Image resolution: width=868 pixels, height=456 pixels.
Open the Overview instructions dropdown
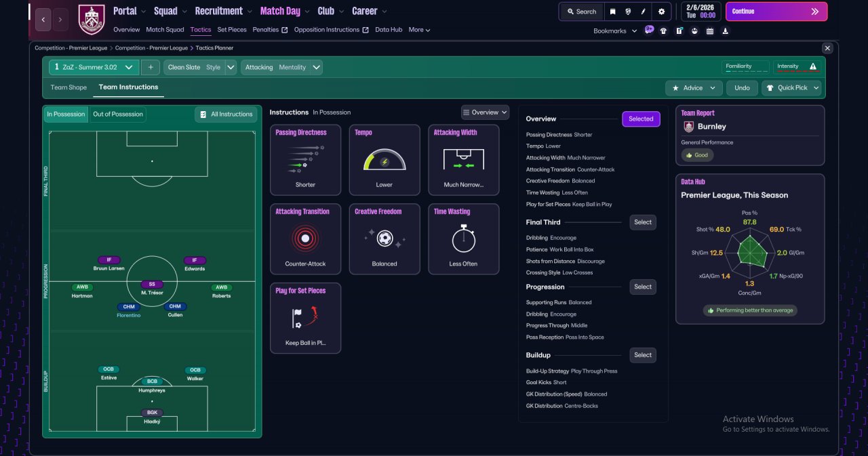click(x=485, y=112)
